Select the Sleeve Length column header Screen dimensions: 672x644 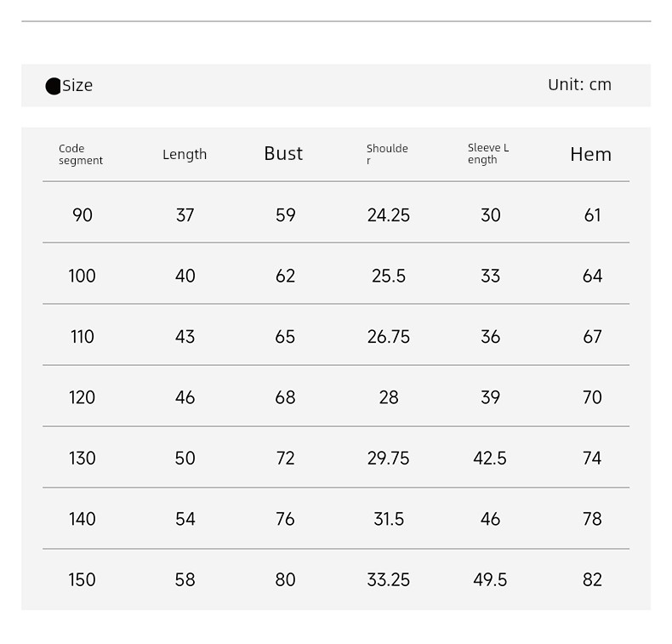(x=488, y=153)
